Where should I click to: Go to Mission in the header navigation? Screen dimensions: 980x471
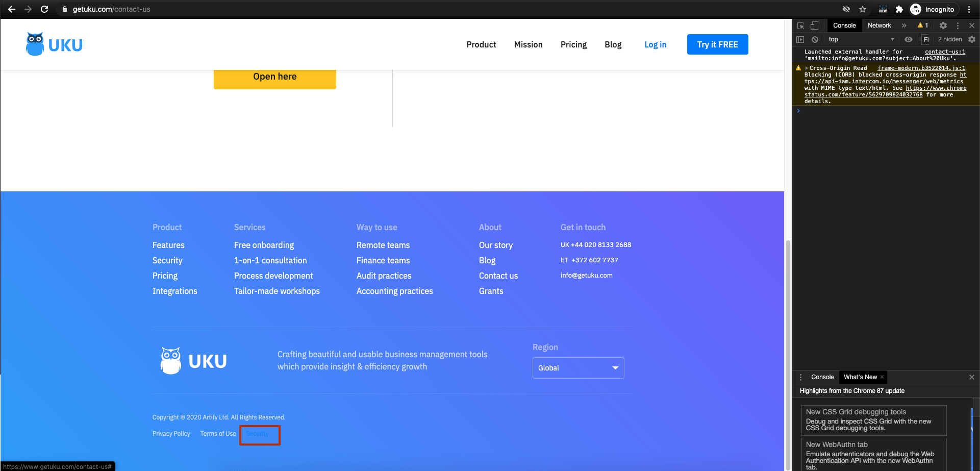[x=528, y=44]
